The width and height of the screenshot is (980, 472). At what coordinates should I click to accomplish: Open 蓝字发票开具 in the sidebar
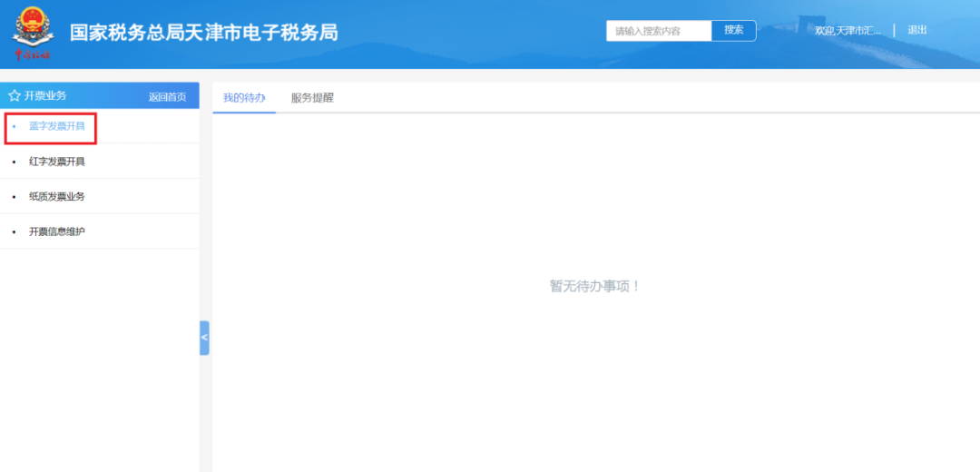[x=57, y=126]
